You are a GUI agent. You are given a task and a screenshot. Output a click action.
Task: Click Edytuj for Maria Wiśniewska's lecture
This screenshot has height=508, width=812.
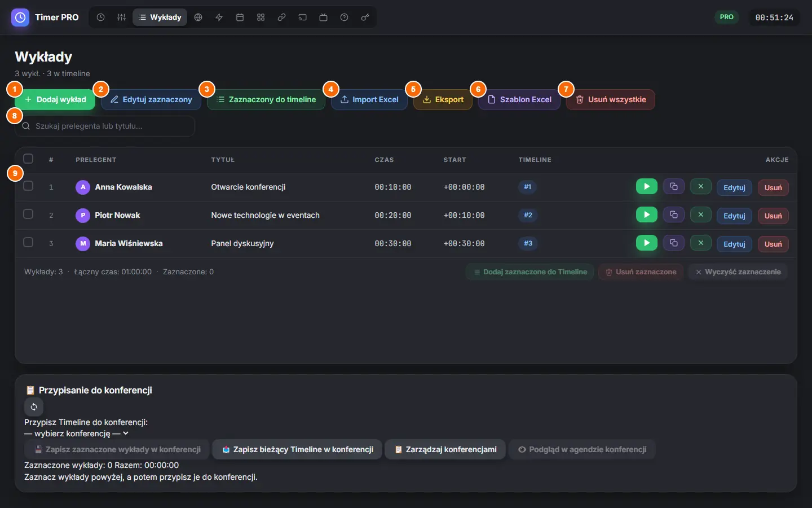[x=734, y=244]
